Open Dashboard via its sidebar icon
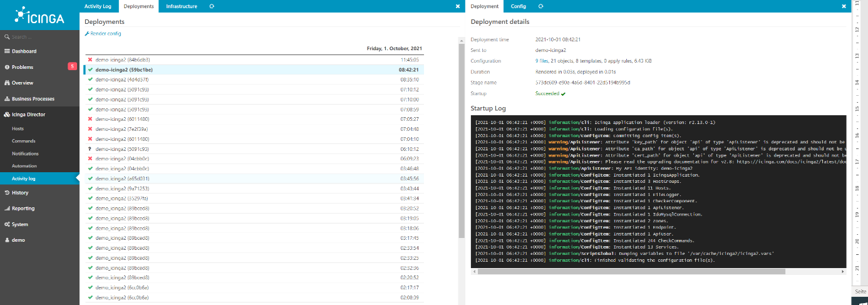This screenshot has height=305, width=868. coord(7,51)
